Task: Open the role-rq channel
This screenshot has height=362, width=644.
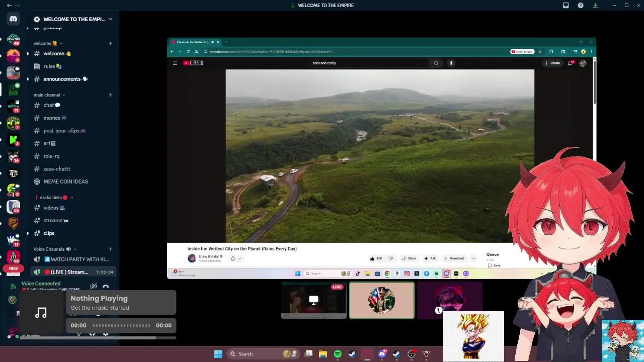Action: [72, 156]
